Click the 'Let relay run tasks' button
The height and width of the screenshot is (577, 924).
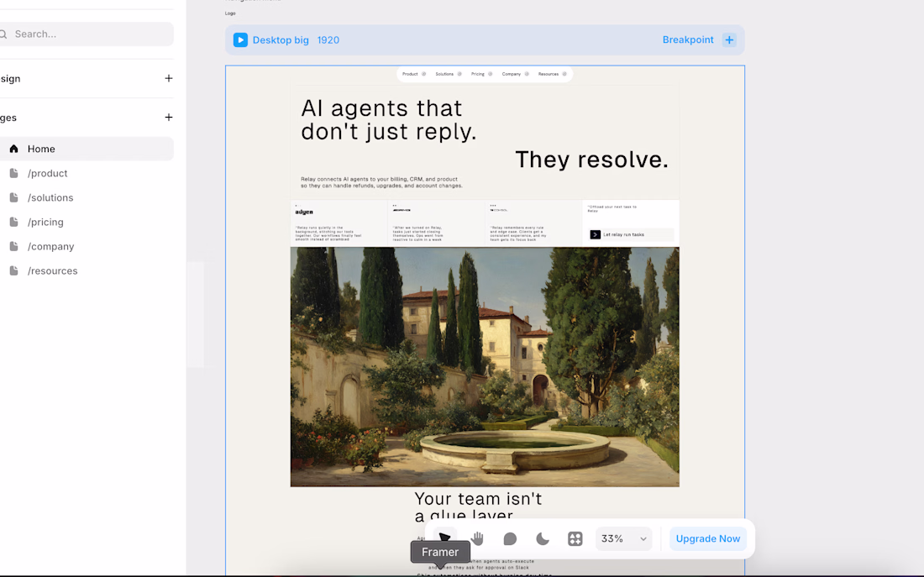pyautogui.click(x=631, y=234)
